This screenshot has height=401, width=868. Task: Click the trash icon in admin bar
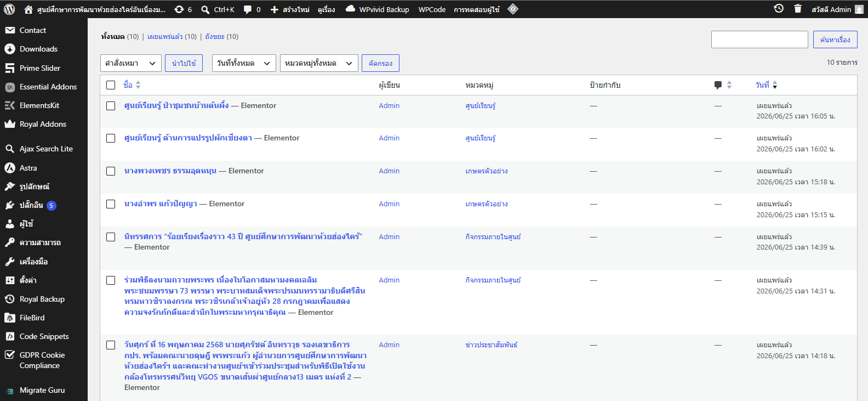(x=798, y=9)
